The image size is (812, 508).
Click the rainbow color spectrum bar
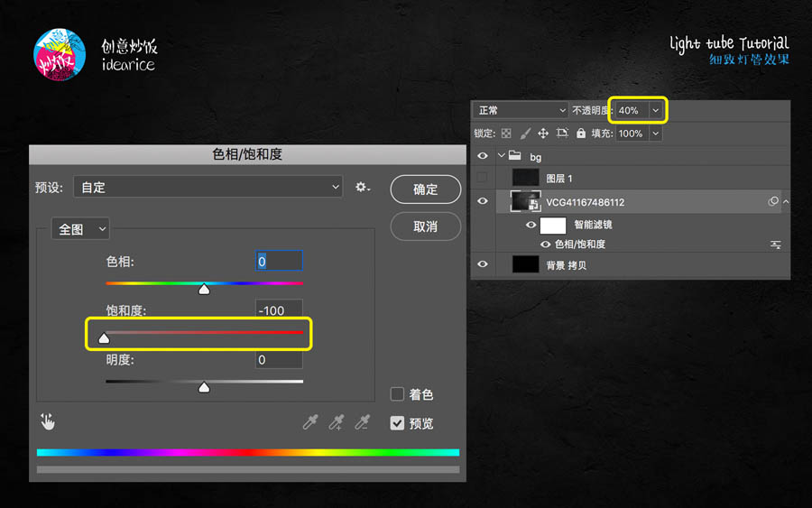coord(248,452)
